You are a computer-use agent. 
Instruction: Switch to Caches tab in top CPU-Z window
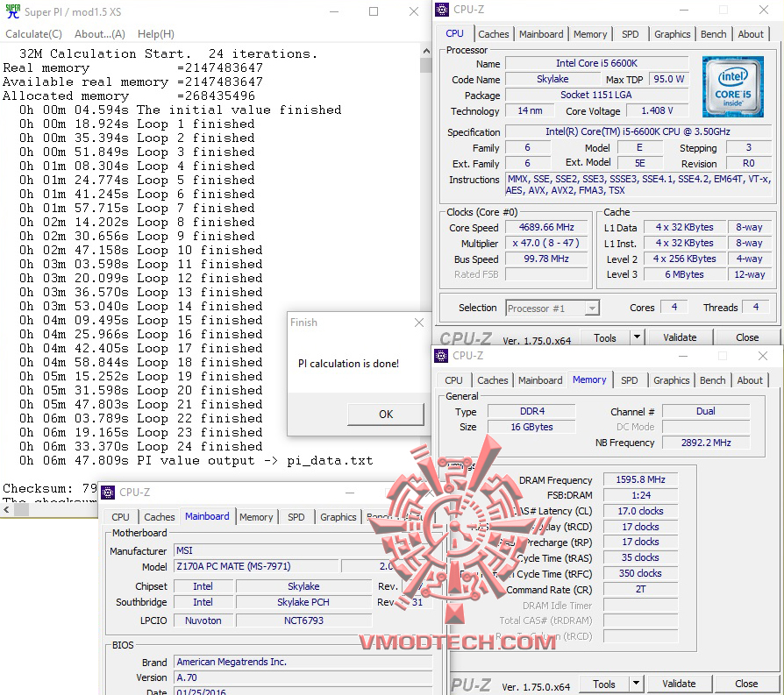[x=493, y=34]
